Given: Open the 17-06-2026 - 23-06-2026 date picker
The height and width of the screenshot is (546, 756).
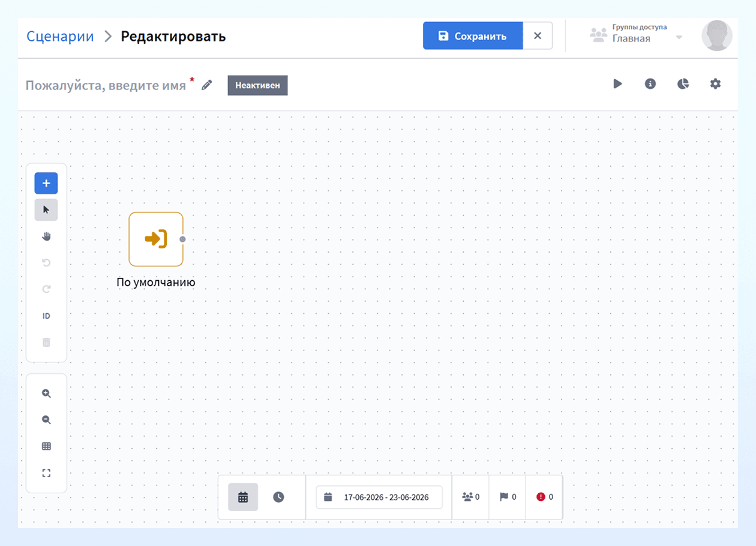Looking at the screenshot, I should pyautogui.click(x=379, y=497).
